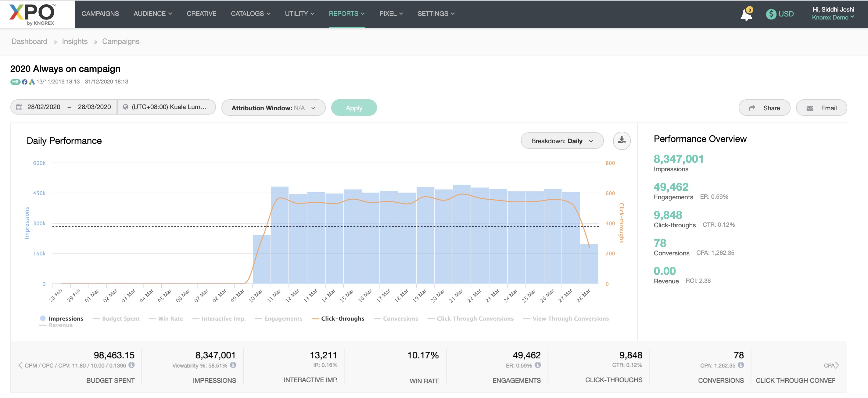Viewport: 868px width, 398px height.
Task: Click the info icon beside Viewability percentage
Action: [233, 365]
